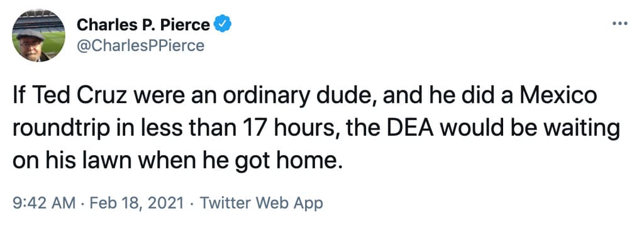Open the @CharlesPPierce handle link
The image size is (644, 228).
tap(140, 45)
